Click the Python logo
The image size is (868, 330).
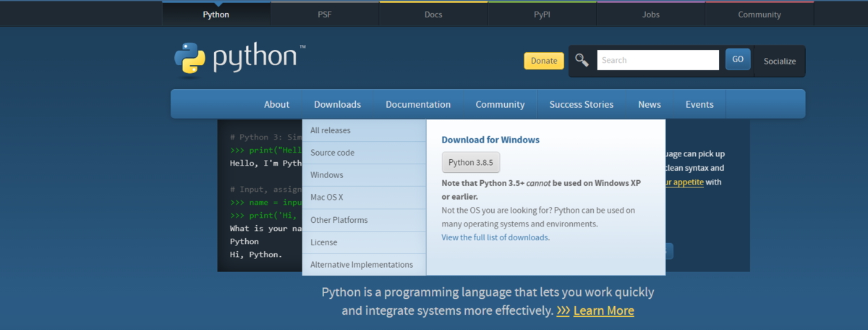239,59
